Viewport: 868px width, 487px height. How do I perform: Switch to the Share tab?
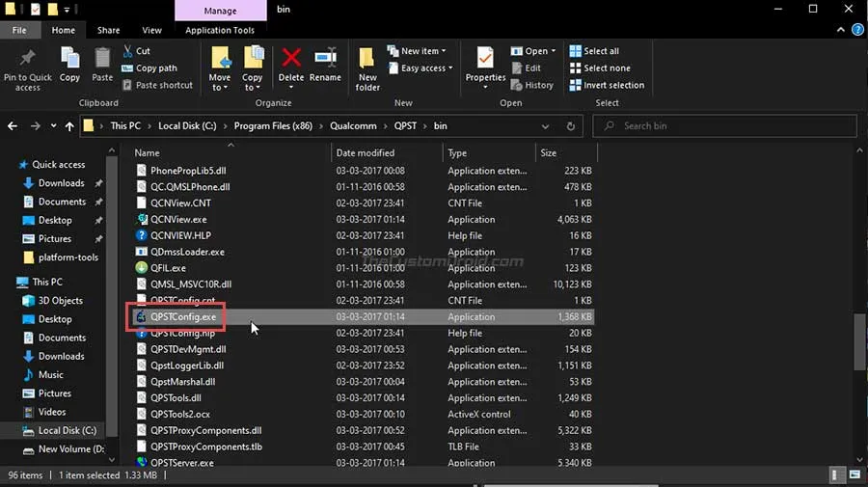108,30
